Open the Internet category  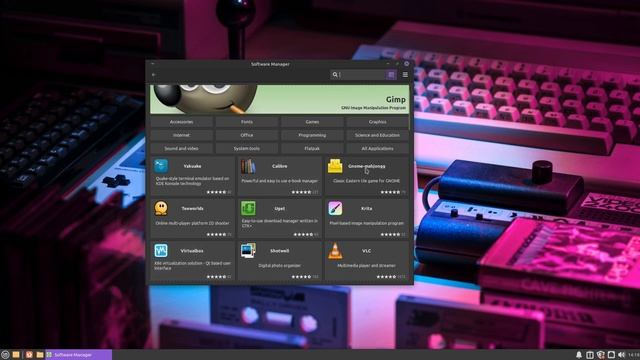point(181,135)
